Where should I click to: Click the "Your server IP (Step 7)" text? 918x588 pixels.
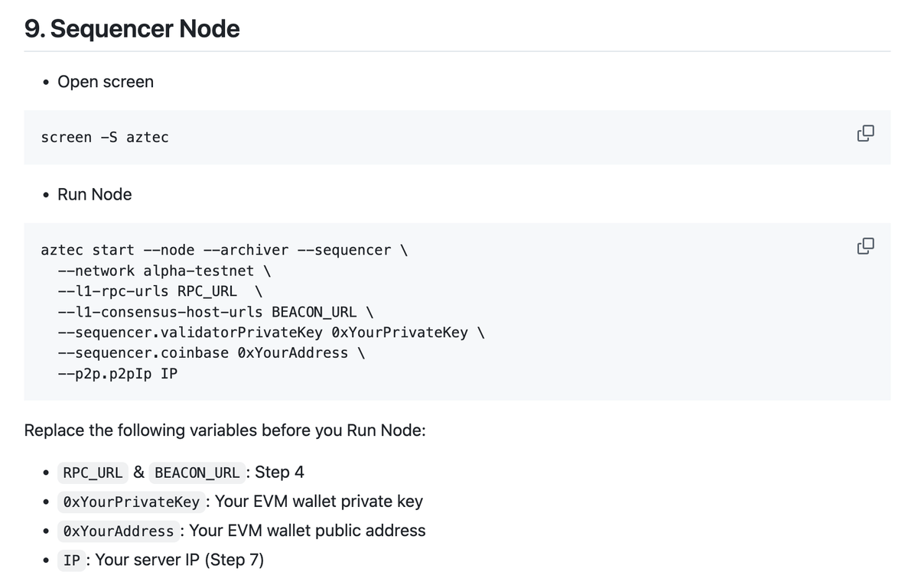180,560
